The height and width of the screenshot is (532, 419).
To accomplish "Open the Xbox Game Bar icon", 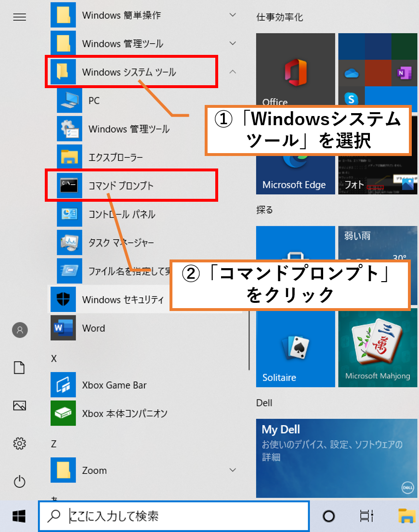I will click(63, 385).
